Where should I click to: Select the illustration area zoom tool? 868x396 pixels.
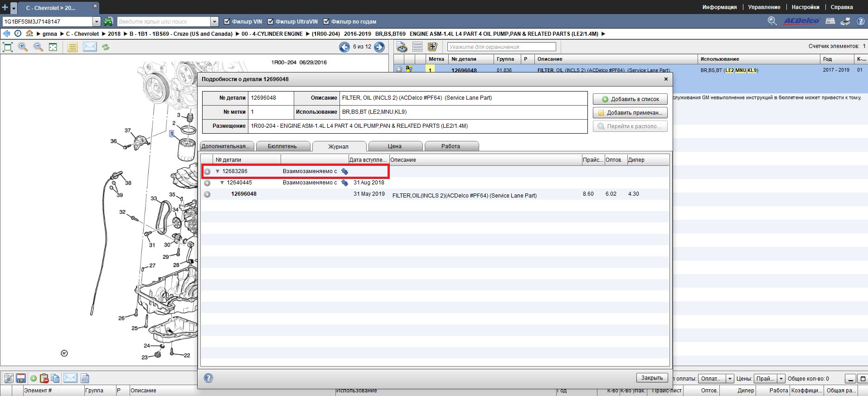[53, 47]
